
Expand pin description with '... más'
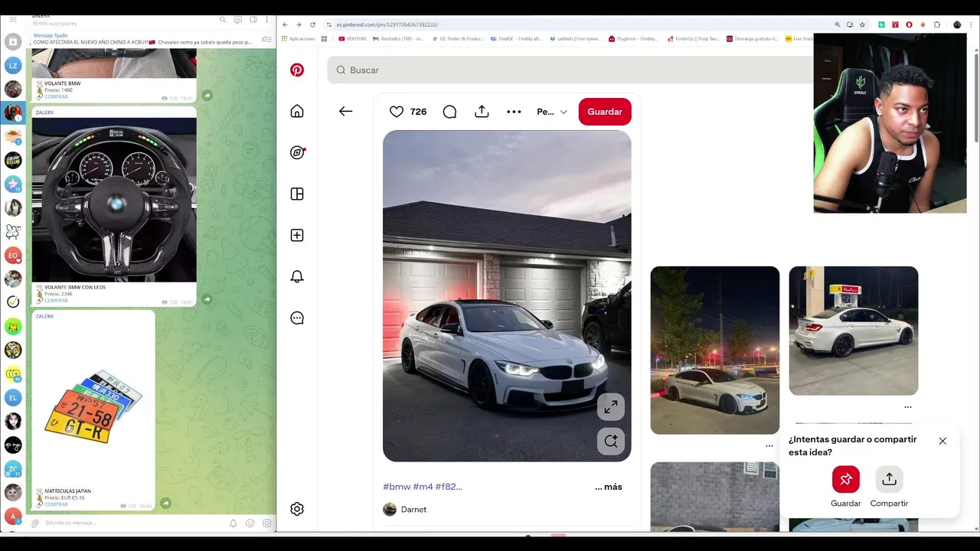609,487
